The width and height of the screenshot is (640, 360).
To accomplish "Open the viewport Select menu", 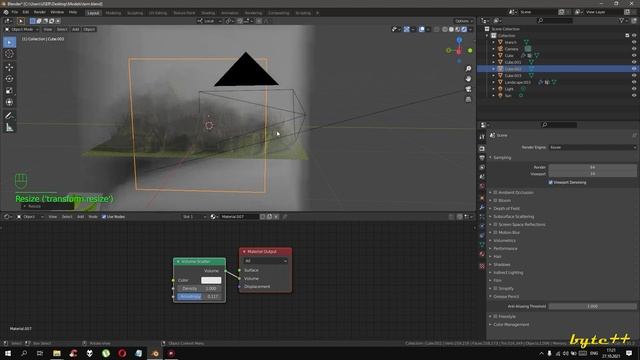I will click(x=62, y=29).
